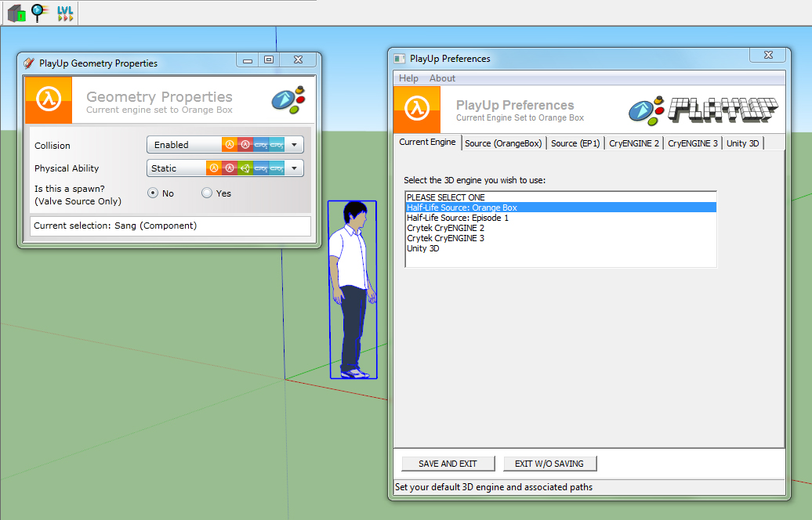The image size is (812, 520).
Task: Select Half-Life Source: Orange Box engine
Action: pyautogui.click(x=561, y=208)
